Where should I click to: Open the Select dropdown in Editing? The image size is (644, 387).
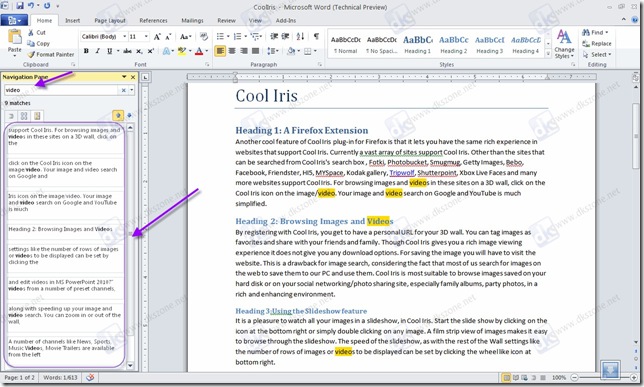tap(597, 54)
